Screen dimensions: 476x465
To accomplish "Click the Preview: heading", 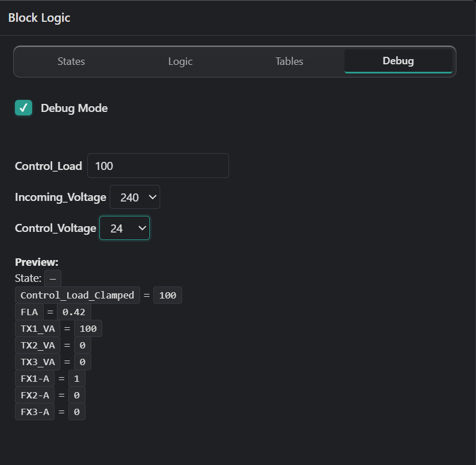I will [x=36, y=262].
